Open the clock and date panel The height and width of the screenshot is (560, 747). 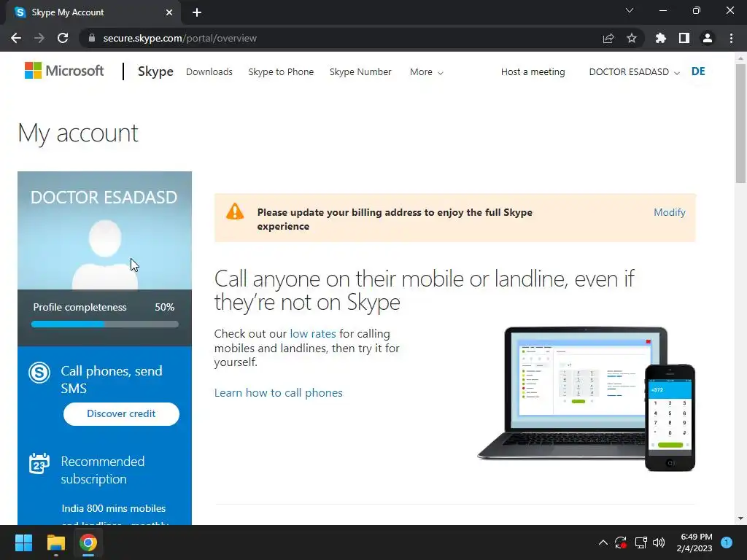click(x=694, y=542)
